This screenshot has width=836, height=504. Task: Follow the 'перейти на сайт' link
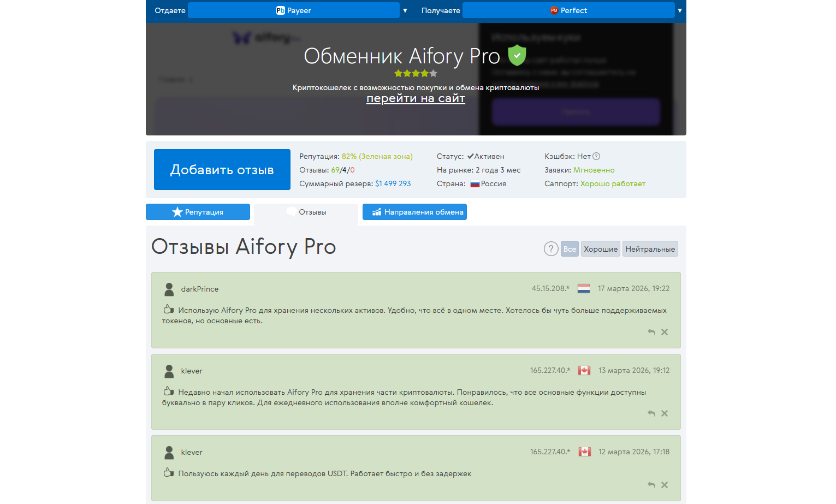click(416, 98)
